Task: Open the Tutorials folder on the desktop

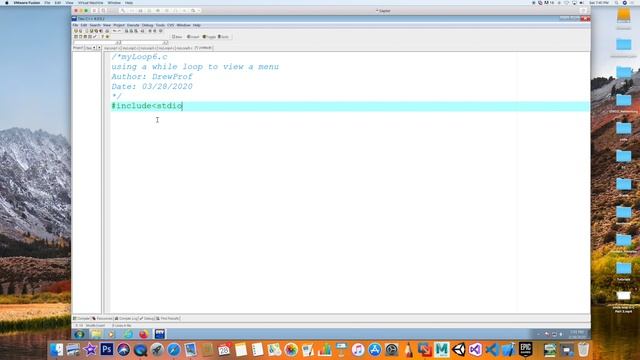Action: point(624,271)
